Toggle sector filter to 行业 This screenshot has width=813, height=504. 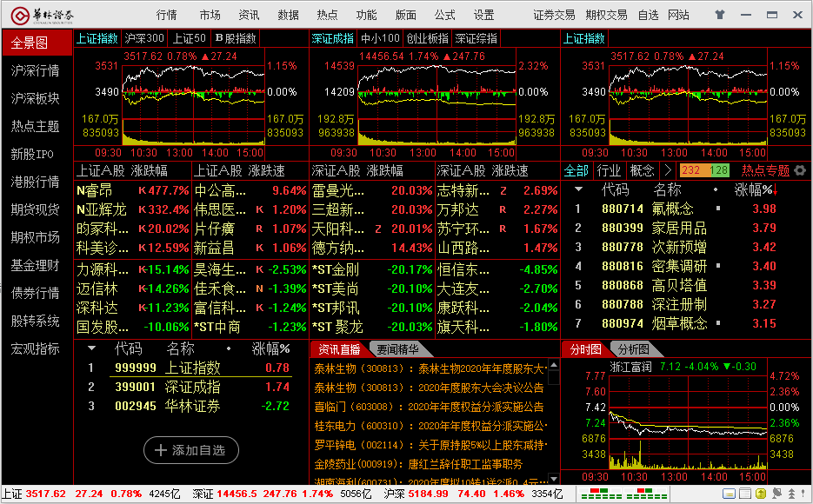pyautogui.click(x=609, y=170)
